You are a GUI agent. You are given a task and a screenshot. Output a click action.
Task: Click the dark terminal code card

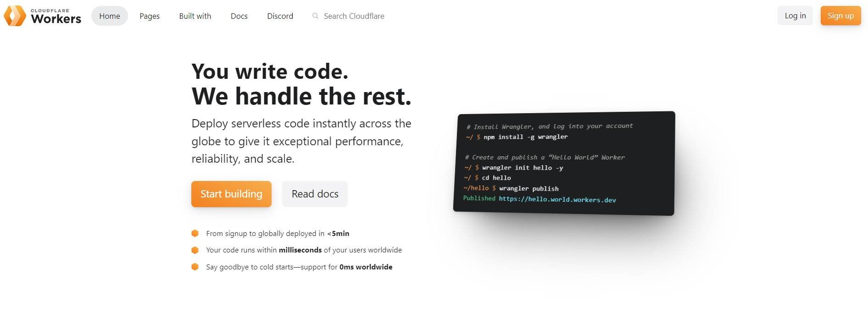click(564, 163)
